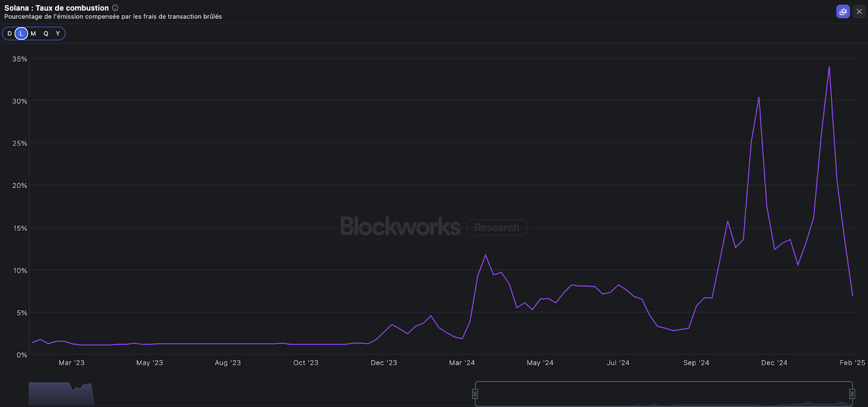This screenshot has width=868, height=407.
Task: Click the '10%' y-axis label
Action: click(x=20, y=270)
